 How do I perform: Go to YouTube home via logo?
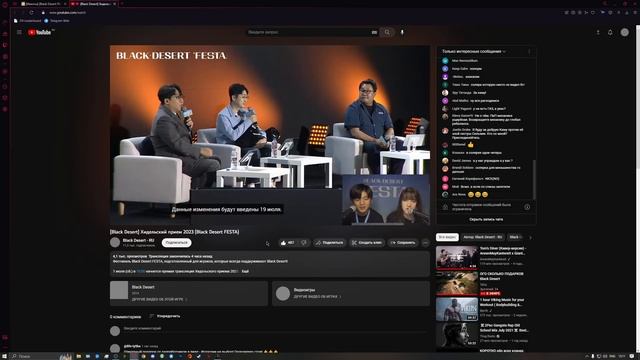[x=40, y=32]
